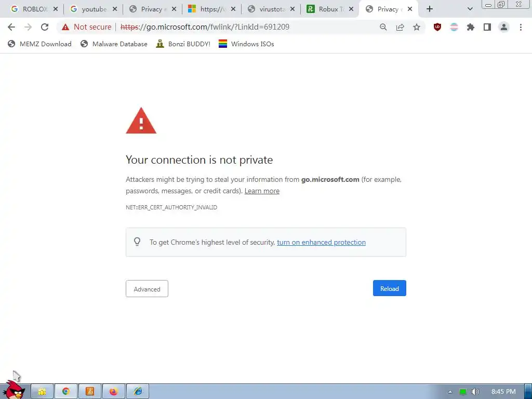Show hidden tray icons arrow
Image resolution: width=532 pixels, height=399 pixels.
tap(450, 392)
